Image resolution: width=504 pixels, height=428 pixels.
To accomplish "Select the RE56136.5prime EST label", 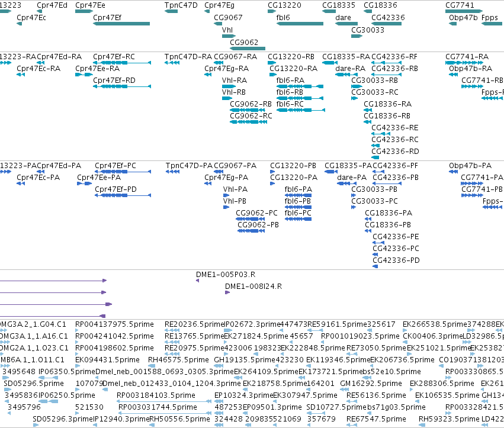I will (377, 395).
